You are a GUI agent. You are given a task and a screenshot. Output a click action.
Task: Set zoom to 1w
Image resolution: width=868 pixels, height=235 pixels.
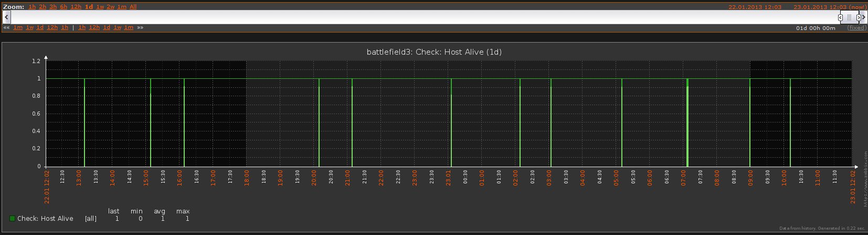(x=100, y=7)
